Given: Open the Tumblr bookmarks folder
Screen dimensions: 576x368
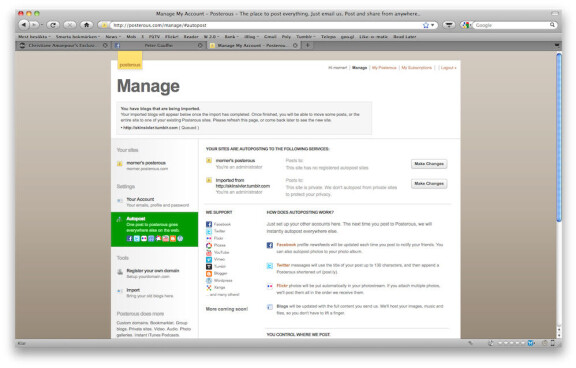Looking at the screenshot, I should [306, 37].
